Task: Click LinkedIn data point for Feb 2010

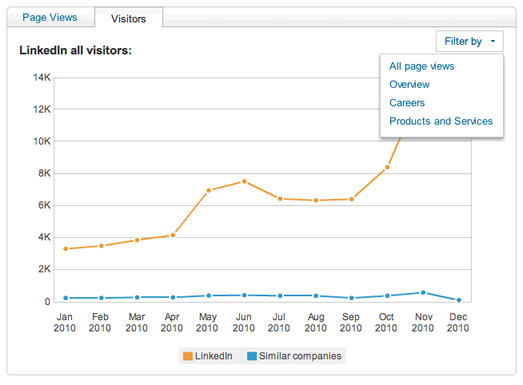Action: coord(101,246)
